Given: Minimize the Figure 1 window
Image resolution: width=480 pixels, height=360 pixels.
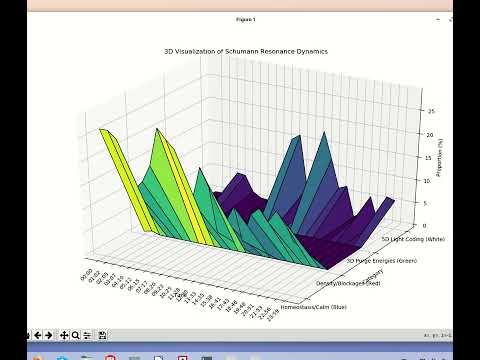Looking at the screenshot, I should tap(438, 20).
